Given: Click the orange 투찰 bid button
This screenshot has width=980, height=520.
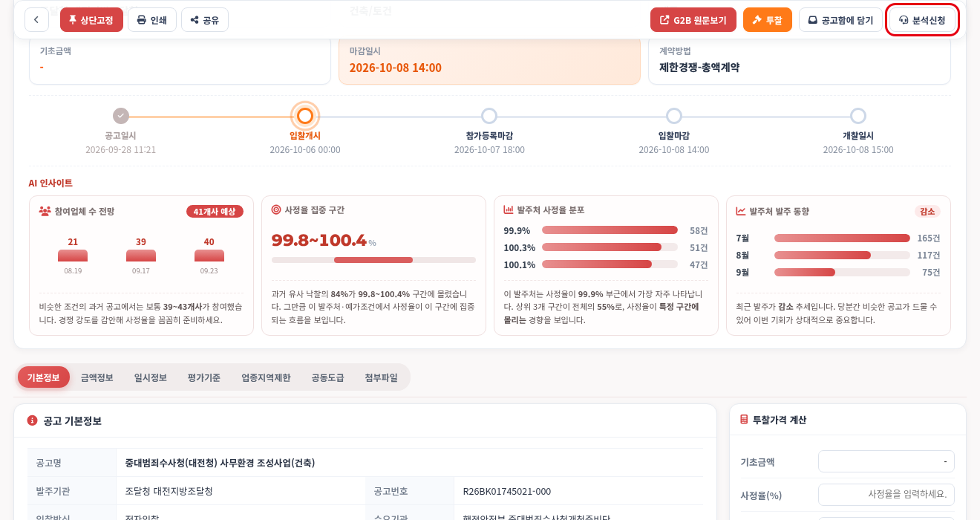Looking at the screenshot, I should [768, 20].
